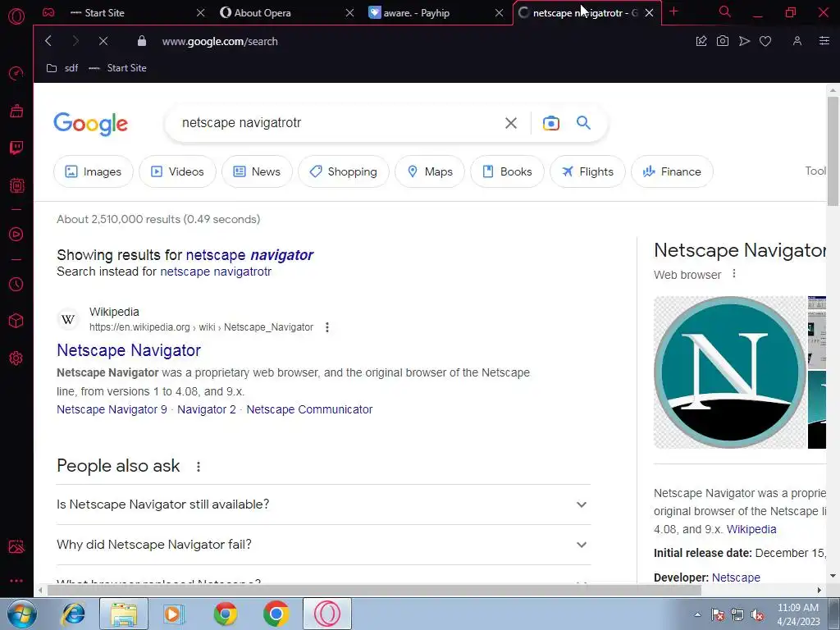Open the sdf bookmarks folder

tap(62, 68)
